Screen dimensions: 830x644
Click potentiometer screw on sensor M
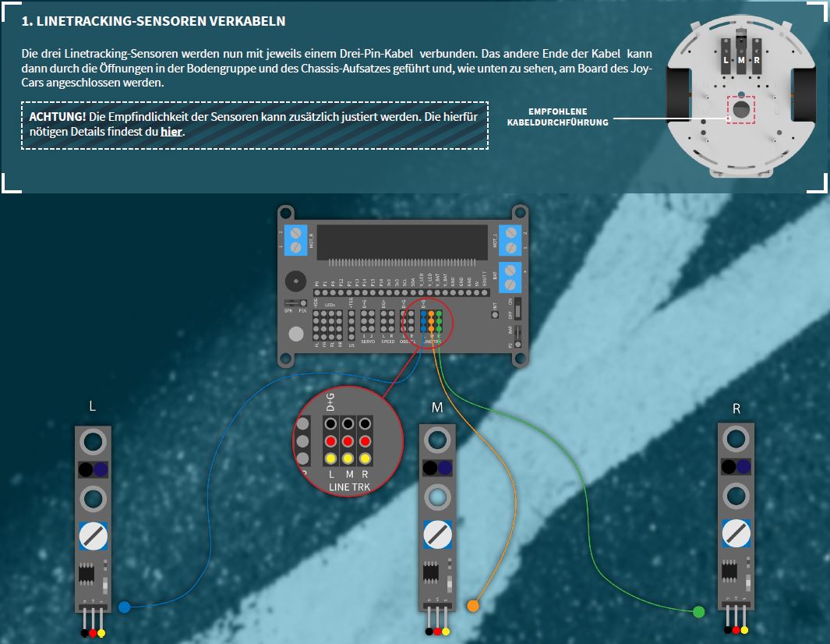[x=437, y=534]
